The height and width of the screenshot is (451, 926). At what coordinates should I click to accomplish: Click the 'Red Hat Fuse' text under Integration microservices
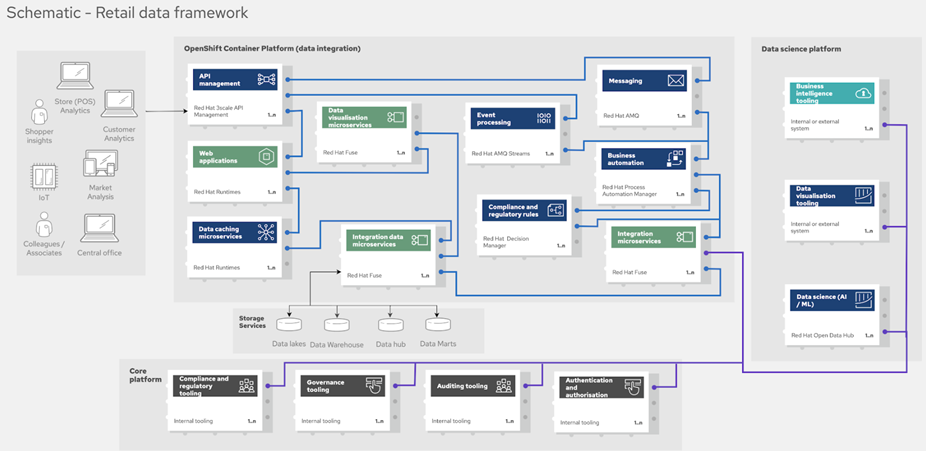[630, 273]
